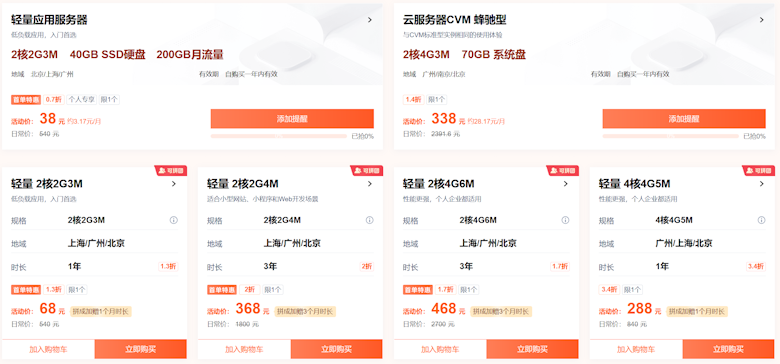Viewport: 780px width, 364px height.
Task: Select 3年 duration on 轻量 2核4G6M card
Action: 467,267
